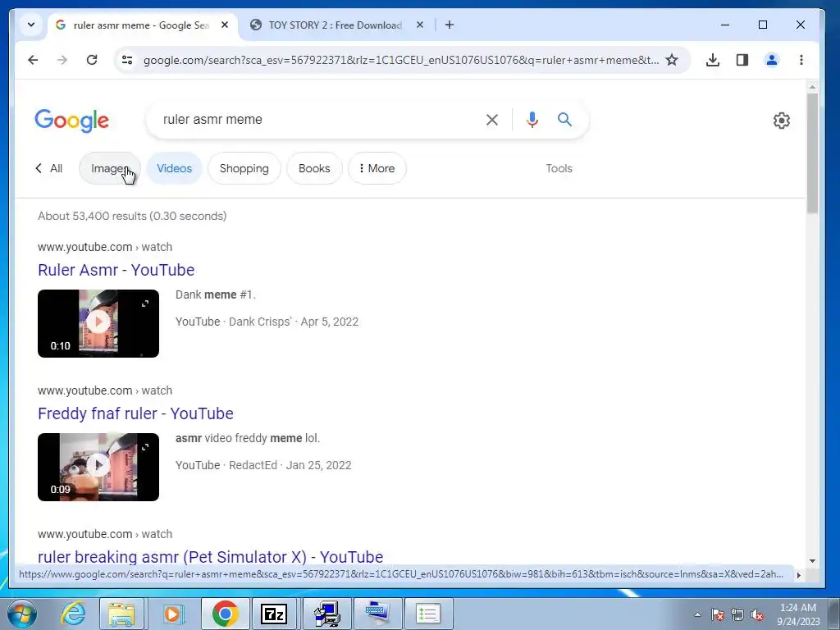Bookmark this page with the star icon
Image resolution: width=840 pixels, height=630 pixels.
(x=672, y=60)
